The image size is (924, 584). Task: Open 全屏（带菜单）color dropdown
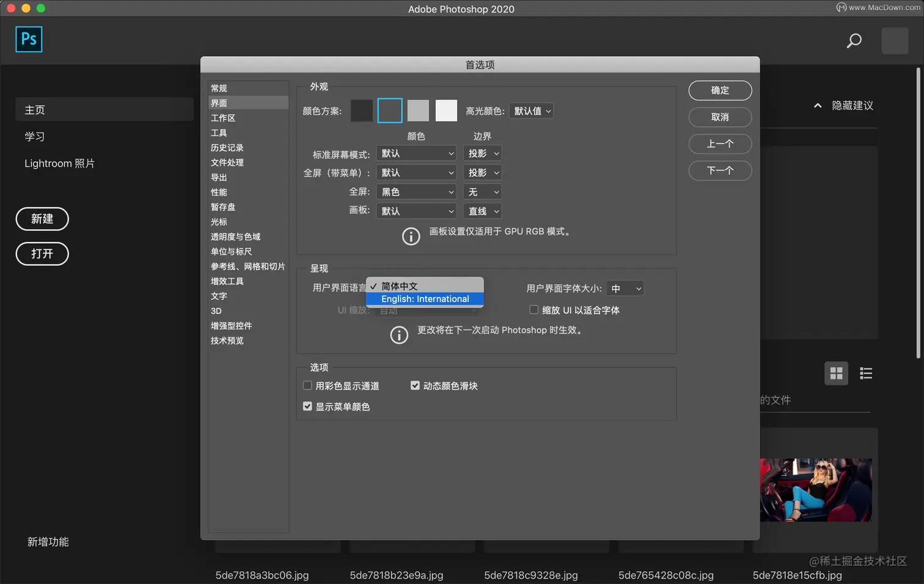click(x=417, y=173)
